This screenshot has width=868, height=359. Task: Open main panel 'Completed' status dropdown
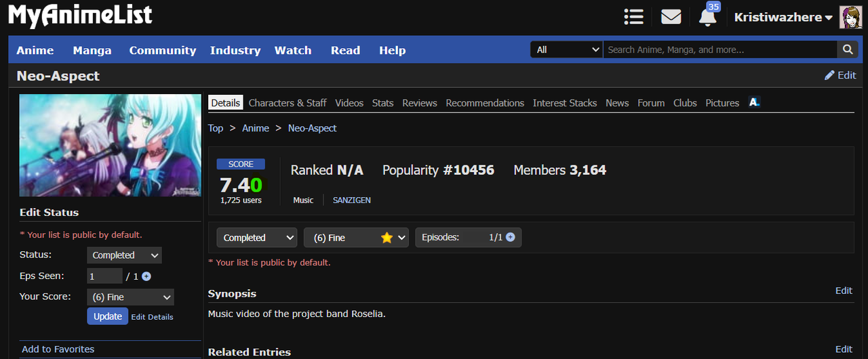pyautogui.click(x=257, y=238)
